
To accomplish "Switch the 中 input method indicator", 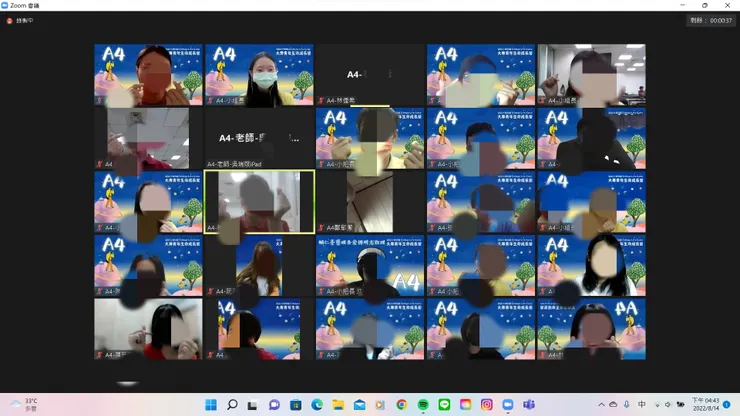I will point(642,405).
